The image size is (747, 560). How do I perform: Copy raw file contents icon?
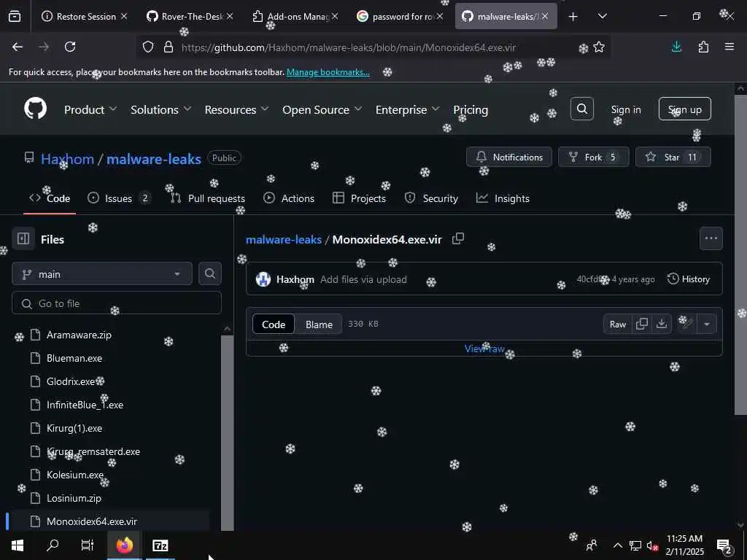pyautogui.click(x=642, y=324)
